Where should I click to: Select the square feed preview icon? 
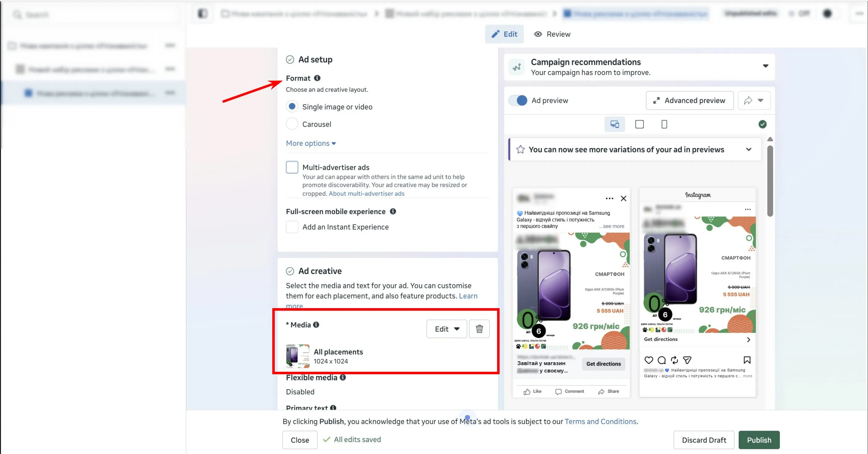coord(639,124)
